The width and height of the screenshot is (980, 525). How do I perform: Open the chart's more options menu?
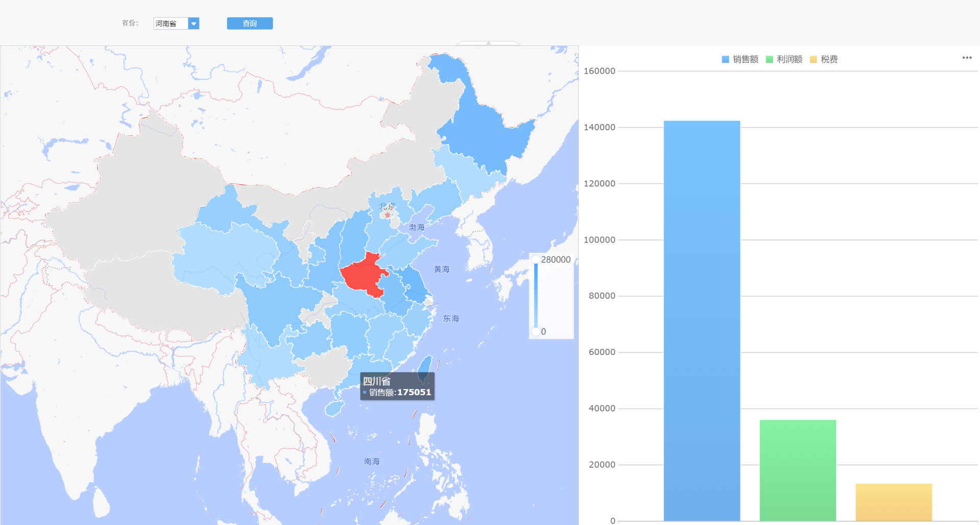[x=967, y=58]
